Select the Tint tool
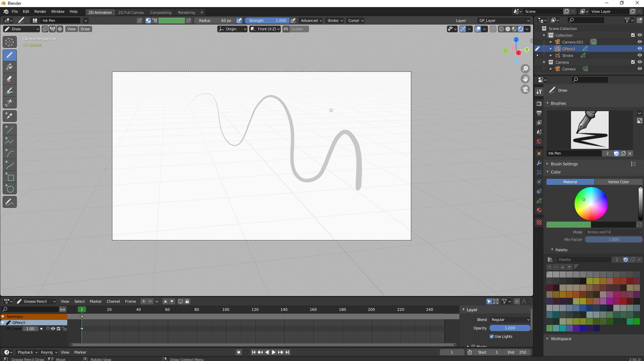 pyautogui.click(x=10, y=91)
